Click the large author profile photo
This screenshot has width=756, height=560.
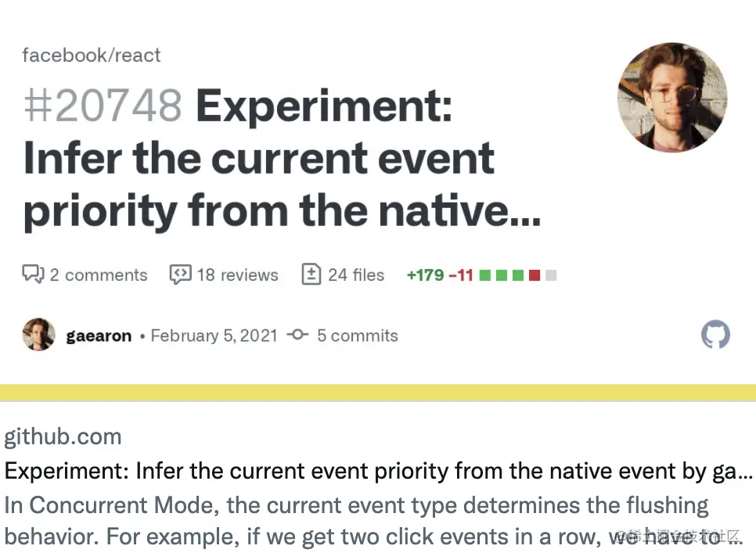click(672, 97)
